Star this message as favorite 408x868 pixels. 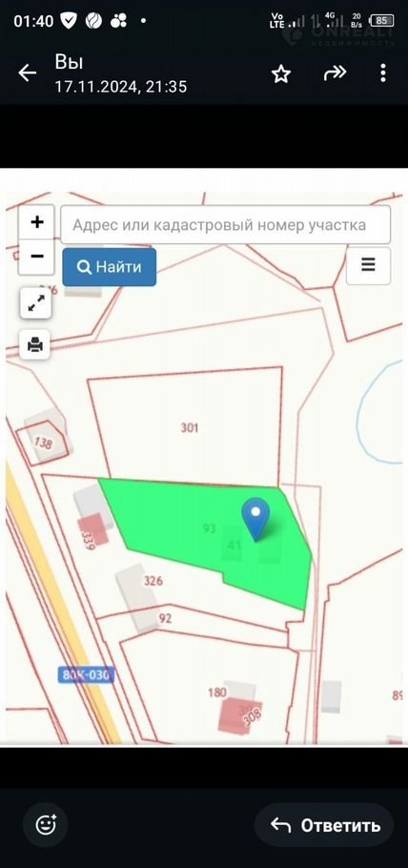click(x=281, y=73)
